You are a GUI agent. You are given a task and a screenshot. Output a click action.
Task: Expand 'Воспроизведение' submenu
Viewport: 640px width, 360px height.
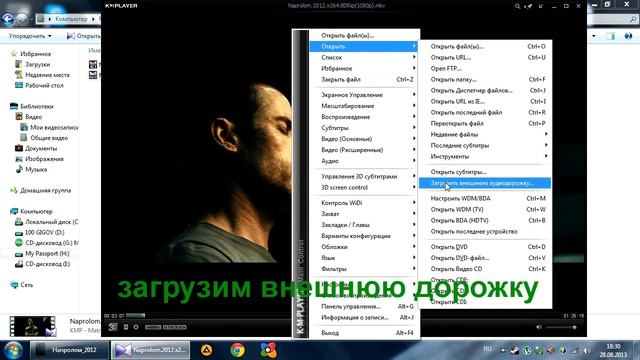pos(364,117)
